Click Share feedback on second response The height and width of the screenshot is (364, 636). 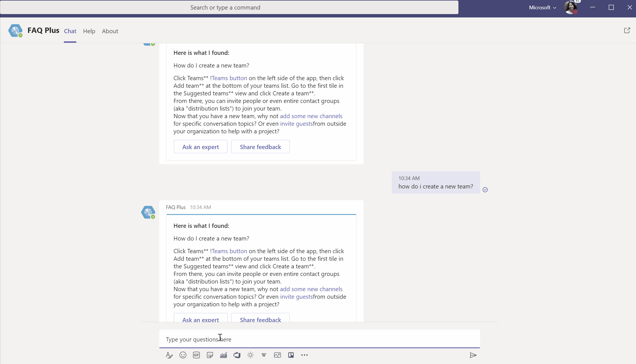(260, 319)
